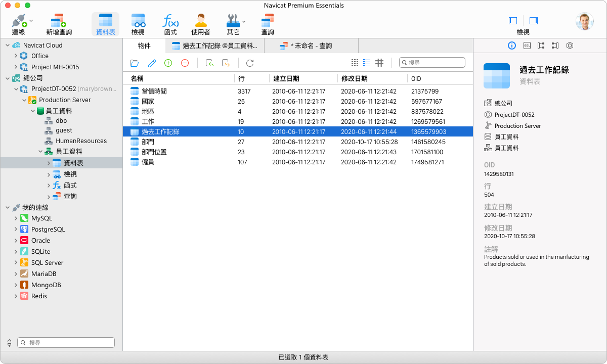The image size is (607, 364).
Task: Switch to the 未命名 - 查詢 tab
Action: [311, 46]
